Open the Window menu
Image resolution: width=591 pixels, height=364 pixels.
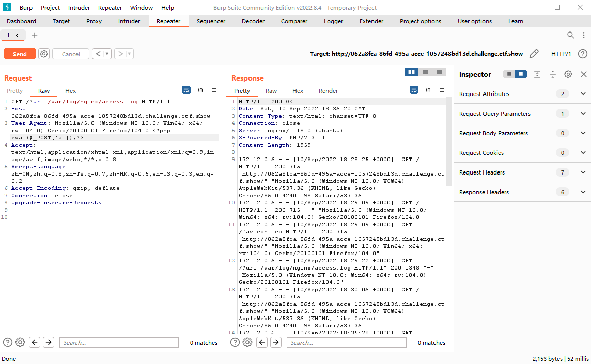142,8
